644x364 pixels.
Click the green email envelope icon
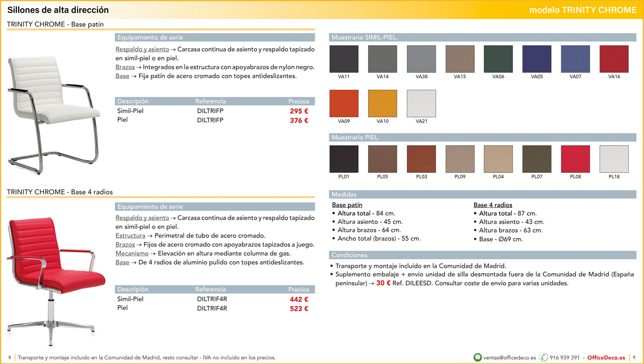[x=478, y=357]
